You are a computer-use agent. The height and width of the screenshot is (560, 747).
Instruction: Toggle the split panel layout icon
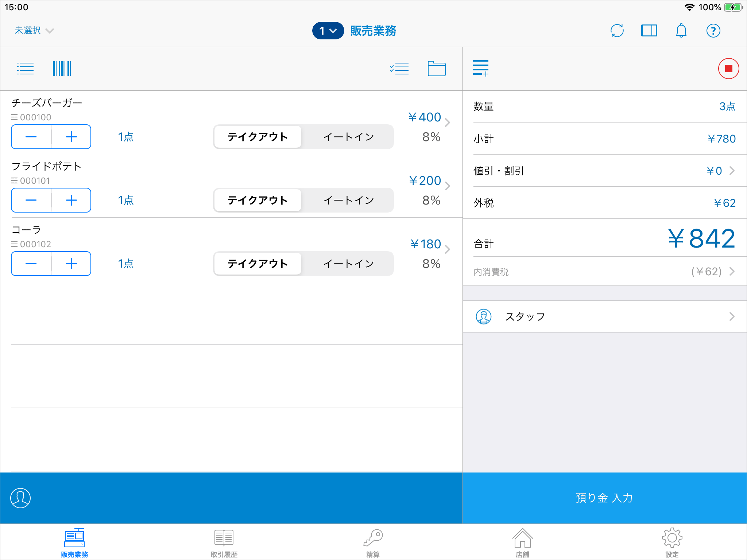pyautogui.click(x=649, y=31)
